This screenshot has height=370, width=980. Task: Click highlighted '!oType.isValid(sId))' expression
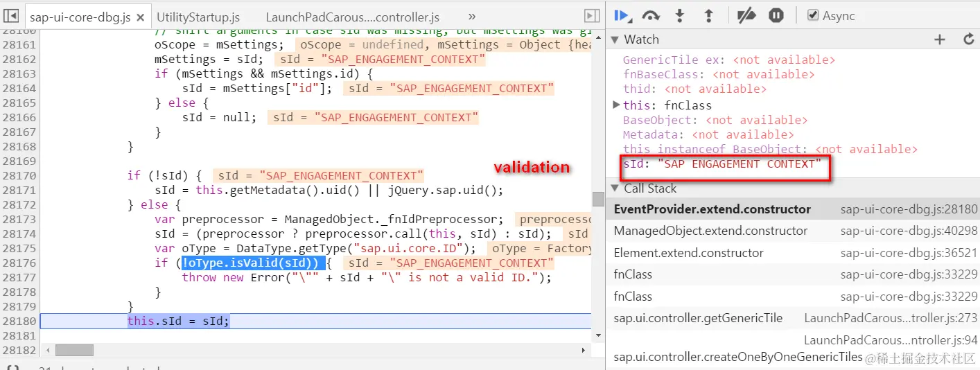[253, 263]
